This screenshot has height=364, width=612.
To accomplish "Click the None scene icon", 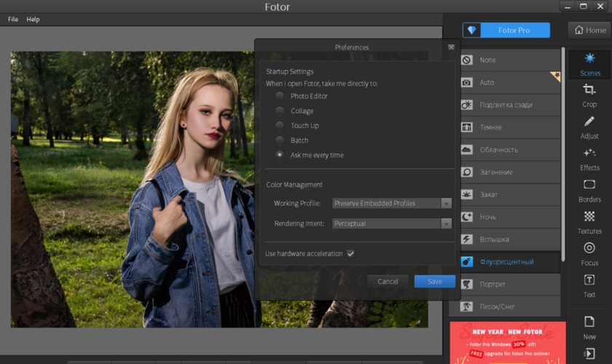I will 467,60.
